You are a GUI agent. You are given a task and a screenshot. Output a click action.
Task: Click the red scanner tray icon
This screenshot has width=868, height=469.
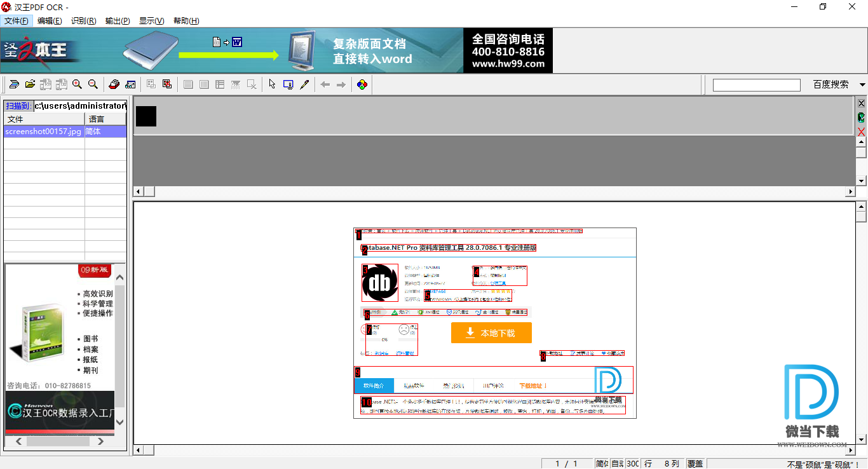coord(114,84)
